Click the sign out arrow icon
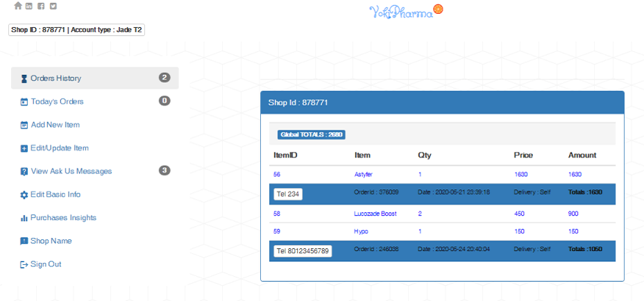644x301 pixels. (24, 264)
